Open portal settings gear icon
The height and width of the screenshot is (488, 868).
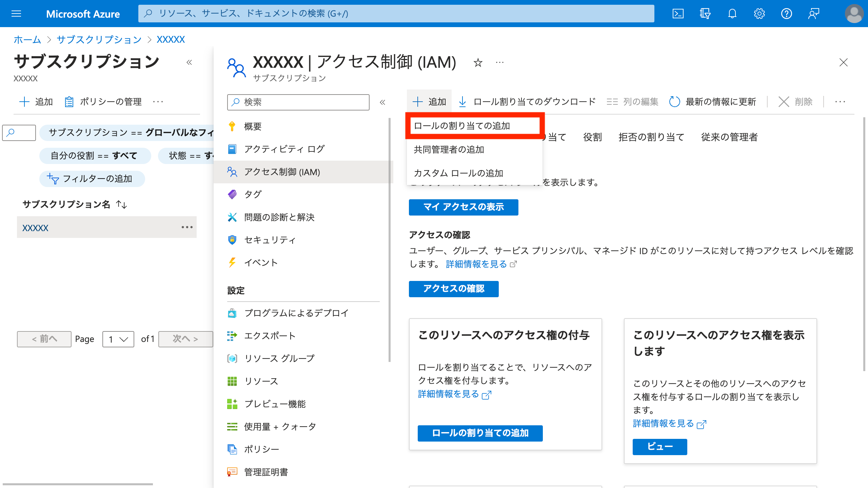point(759,14)
